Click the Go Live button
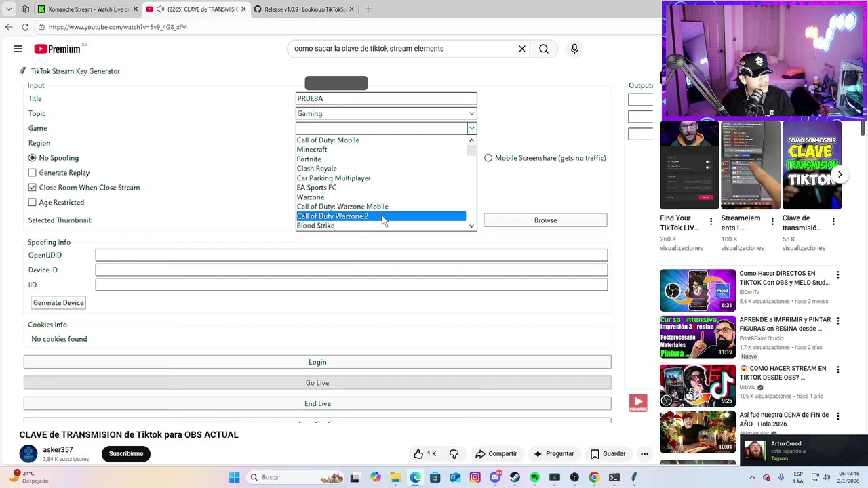Viewport: 868px width, 488px height. point(317,383)
